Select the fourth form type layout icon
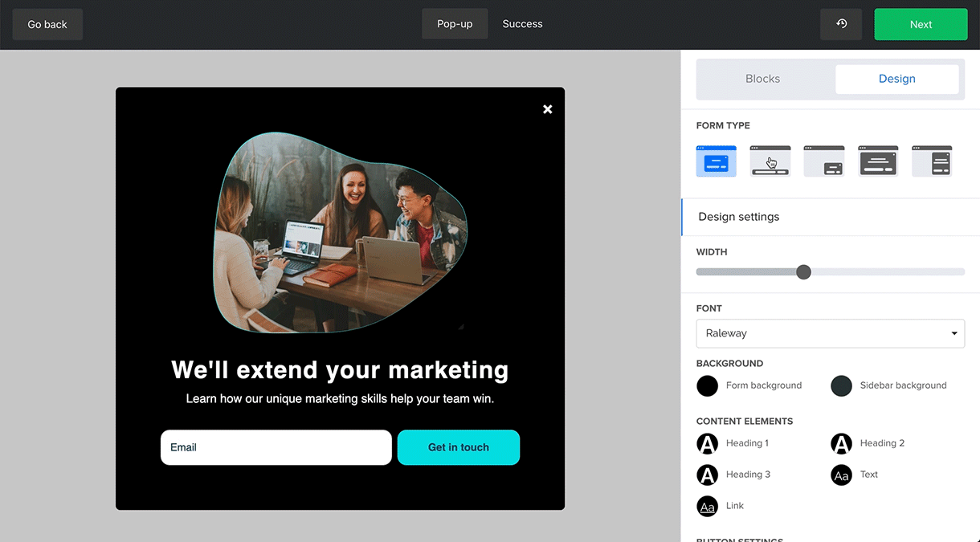This screenshot has height=542, width=980. coord(877,161)
